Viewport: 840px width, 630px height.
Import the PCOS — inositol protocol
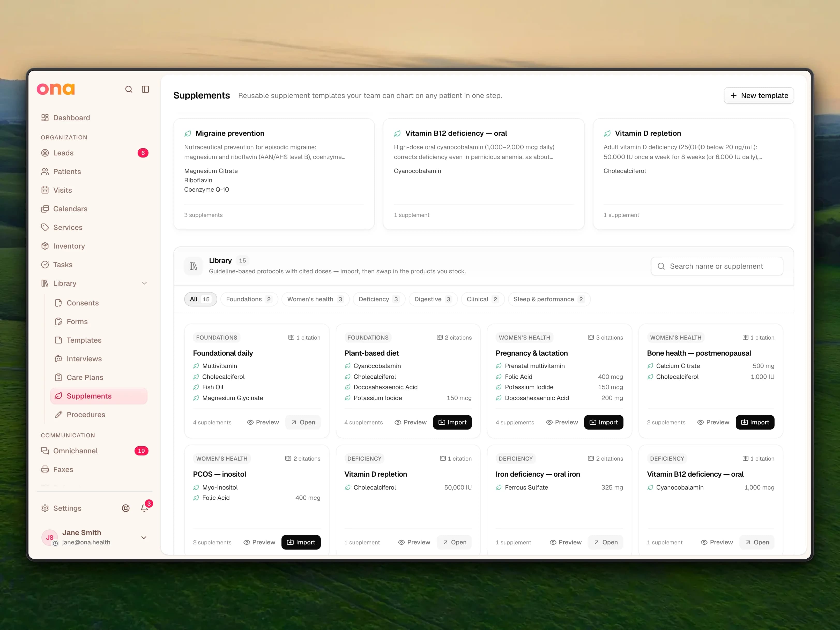point(301,542)
